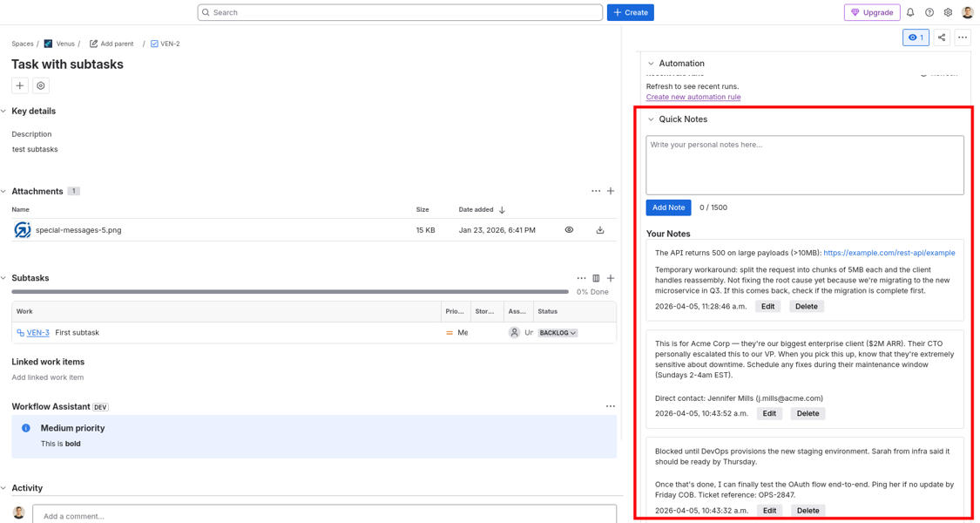Open the help question-mark icon

click(929, 12)
